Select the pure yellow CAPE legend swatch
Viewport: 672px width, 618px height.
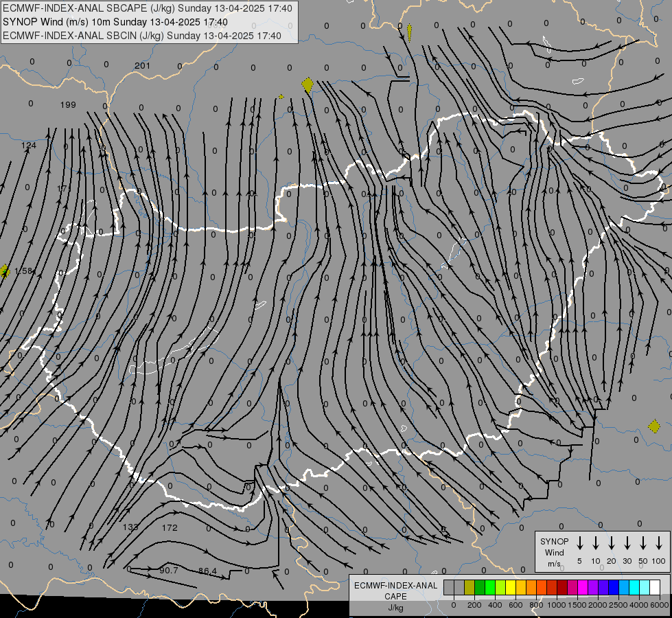(x=511, y=587)
